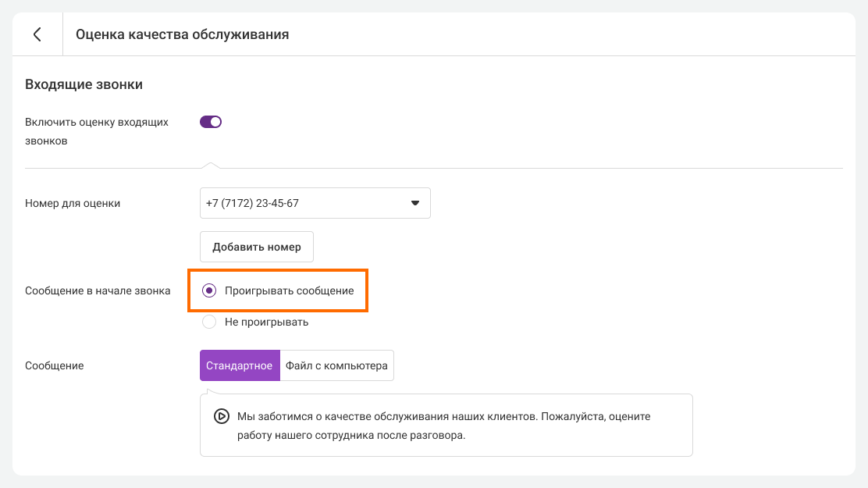Image resolution: width=868 pixels, height=488 pixels.
Task: Click the 'Сообщение в начале звонка' label
Action: coord(98,290)
